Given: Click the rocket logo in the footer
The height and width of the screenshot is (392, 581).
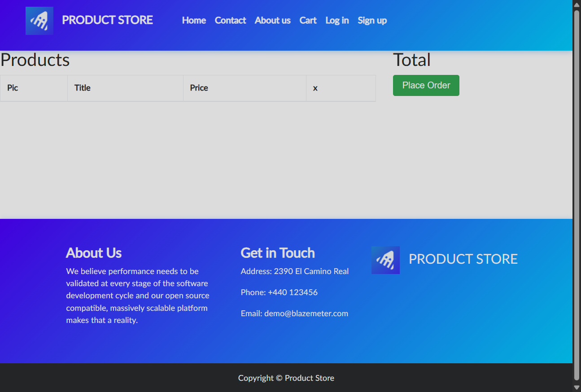Looking at the screenshot, I should pos(385,260).
